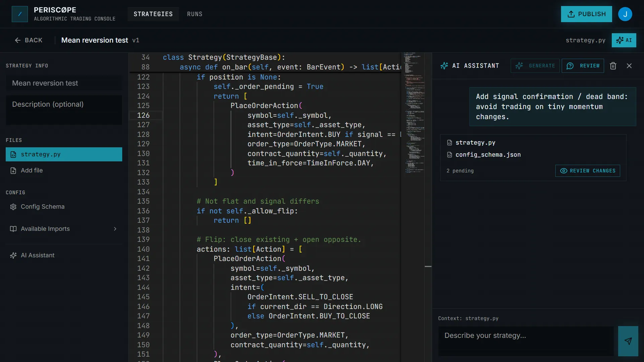Click Add file in the sidebar

64,170
